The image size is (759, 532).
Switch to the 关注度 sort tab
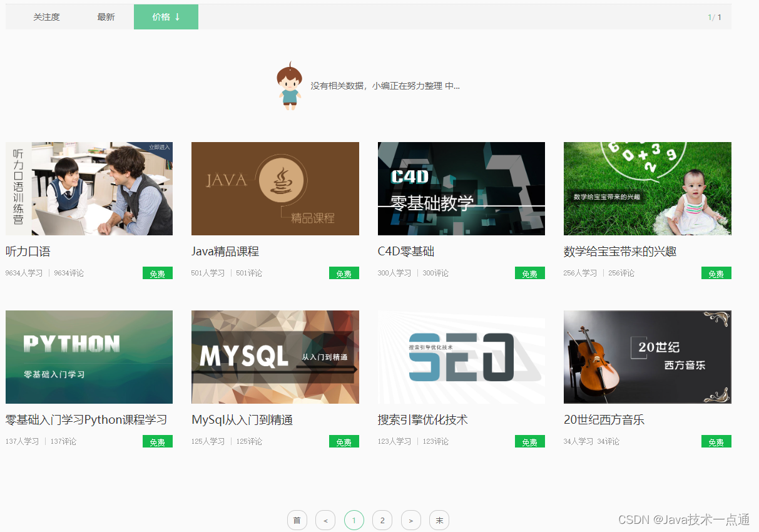click(46, 17)
